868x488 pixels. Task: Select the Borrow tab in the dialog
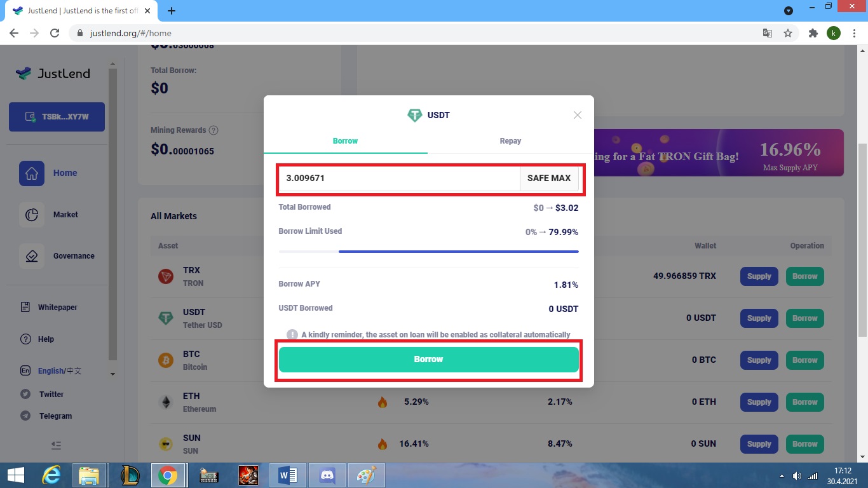[346, 141]
